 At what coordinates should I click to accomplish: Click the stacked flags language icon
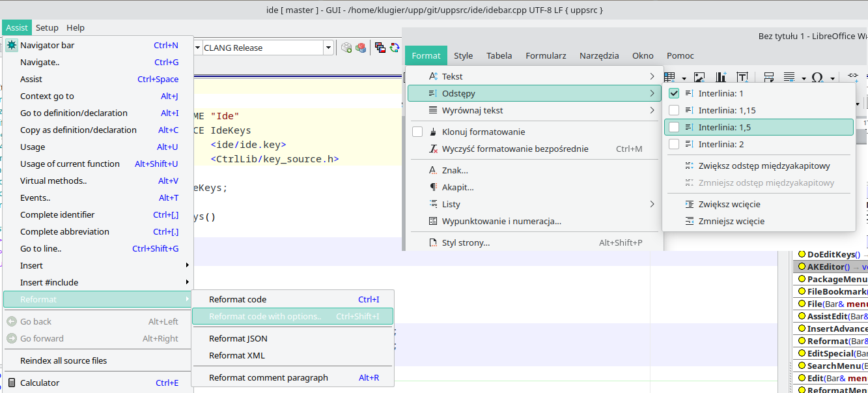pyautogui.click(x=380, y=48)
